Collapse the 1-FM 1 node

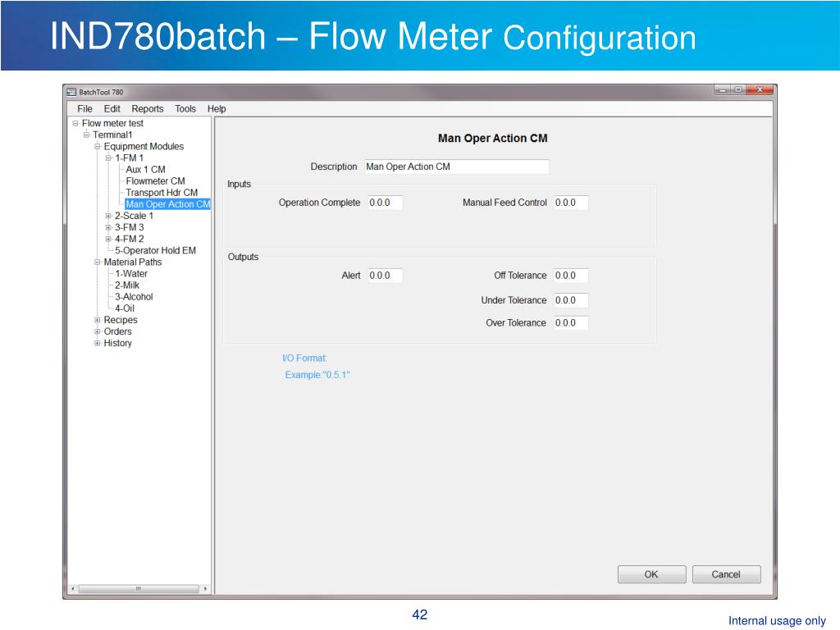108,158
